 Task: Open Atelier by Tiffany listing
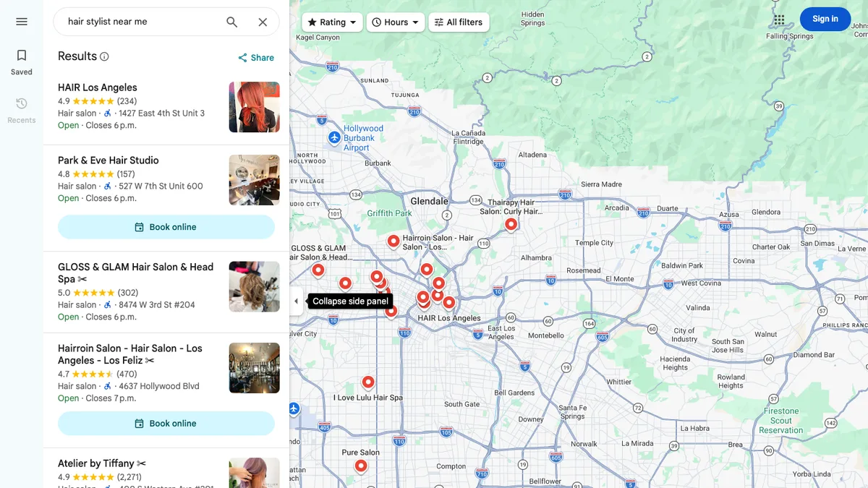[x=102, y=463]
